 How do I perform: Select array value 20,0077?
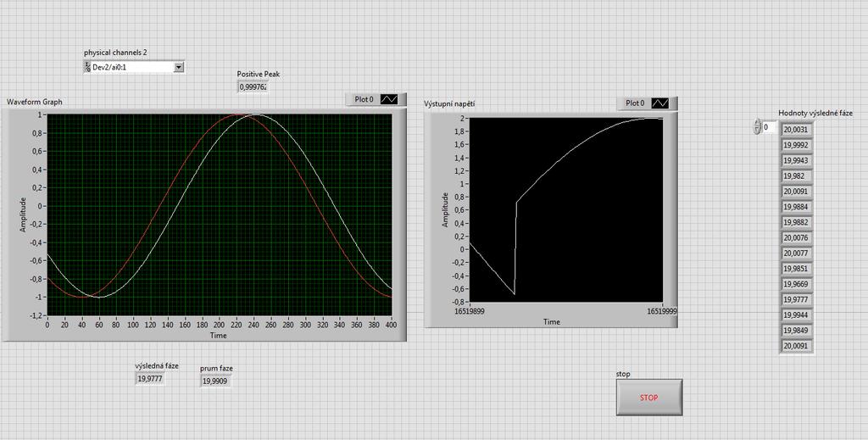click(796, 253)
